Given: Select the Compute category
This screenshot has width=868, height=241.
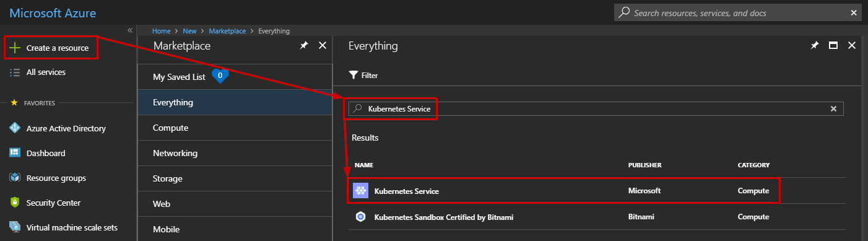Looking at the screenshot, I should pos(235,128).
